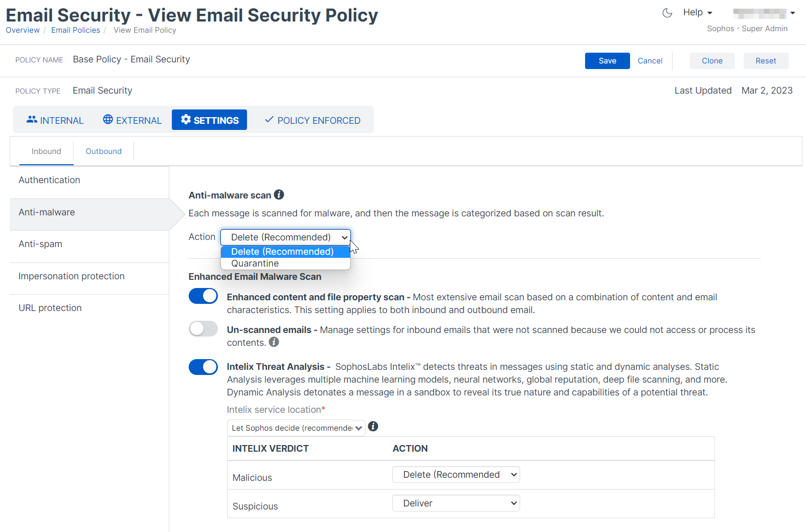
Task: Click the Settings gear icon
Action: [186, 120]
